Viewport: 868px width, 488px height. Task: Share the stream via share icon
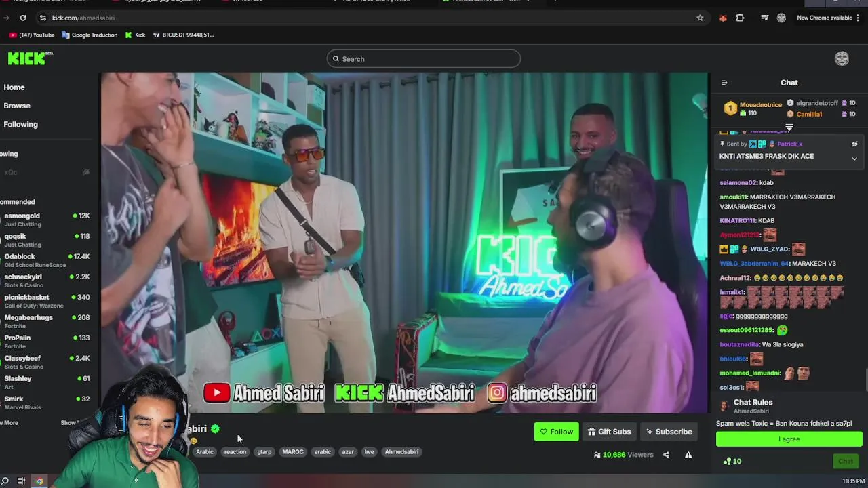coord(666,455)
